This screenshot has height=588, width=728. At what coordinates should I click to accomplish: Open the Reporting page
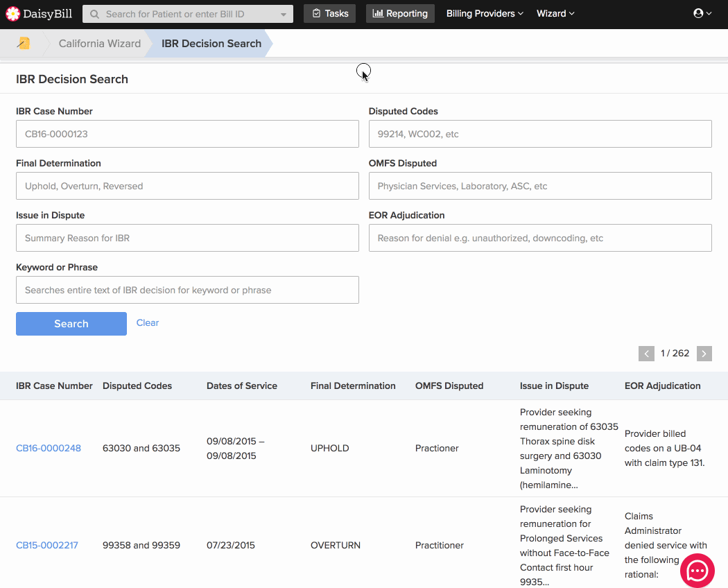point(400,13)
